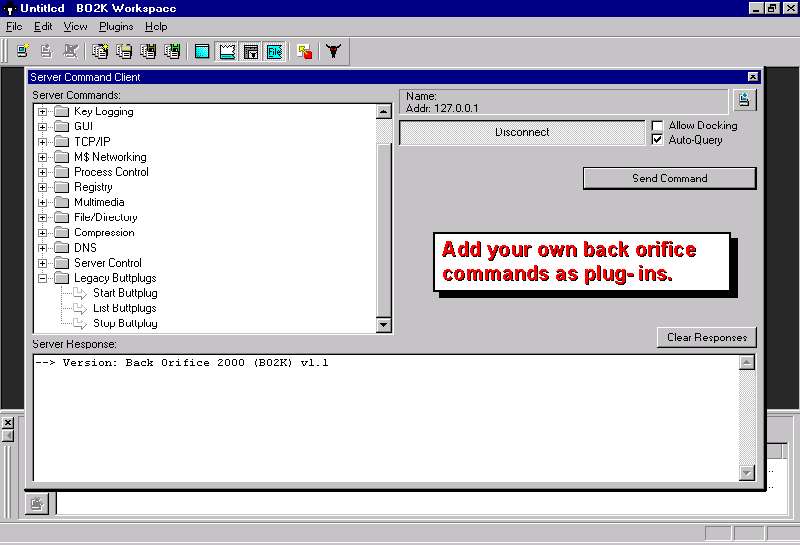
Task: Click the save workspace icon with dark disk
Action: [x=148, y=51]
